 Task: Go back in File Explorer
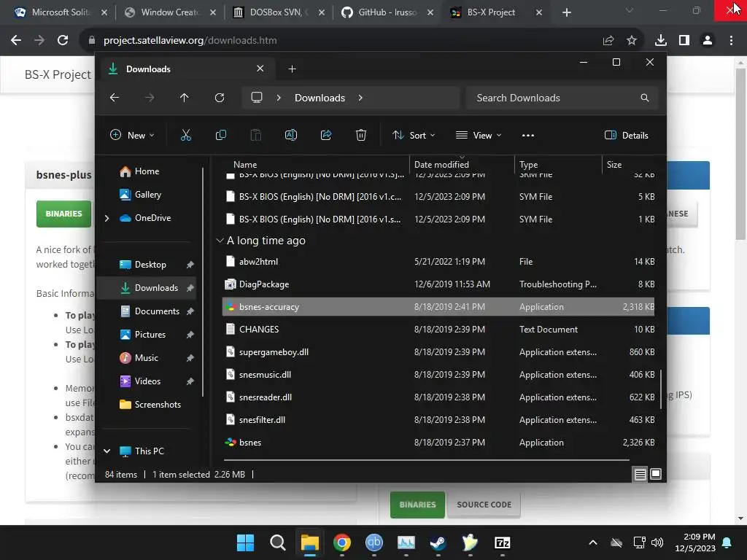(115, 98)
